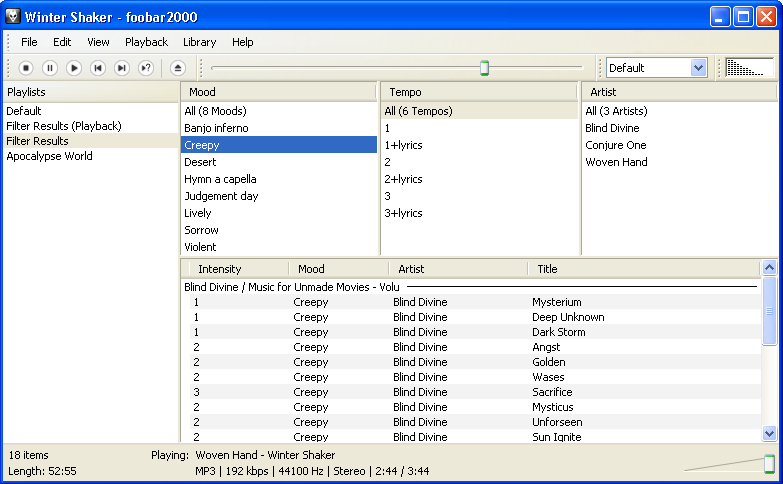Click the foobar2000 title bar icon

[12, 16]
